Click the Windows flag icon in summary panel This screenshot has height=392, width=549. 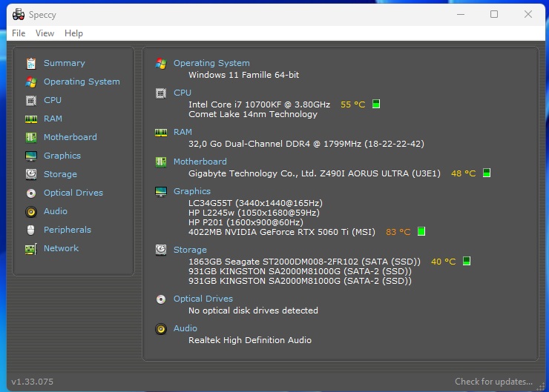161,63
